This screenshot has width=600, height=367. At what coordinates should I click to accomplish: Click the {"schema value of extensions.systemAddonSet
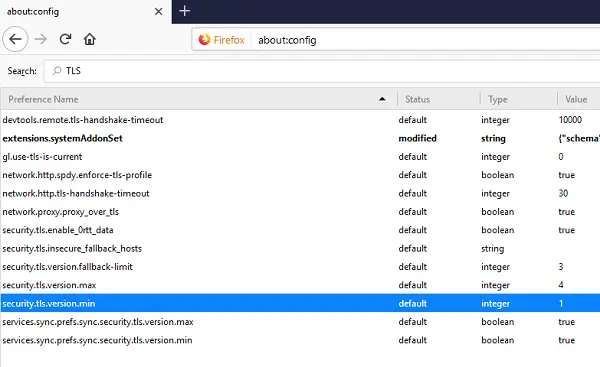(579, 138)
